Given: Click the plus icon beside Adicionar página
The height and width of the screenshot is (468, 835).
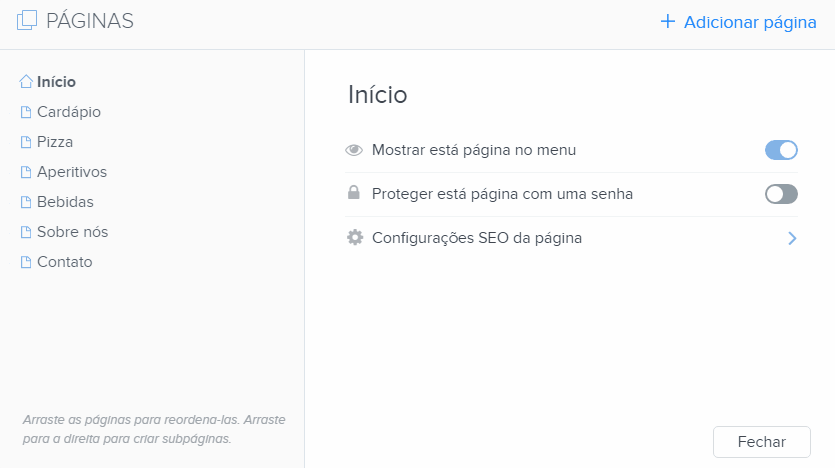Looking at the screenshot, I should (x=667, y=22).
